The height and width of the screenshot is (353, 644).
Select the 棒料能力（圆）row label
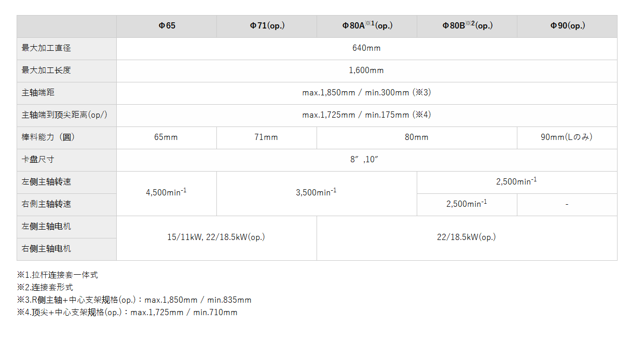click(x=49, y=137)
